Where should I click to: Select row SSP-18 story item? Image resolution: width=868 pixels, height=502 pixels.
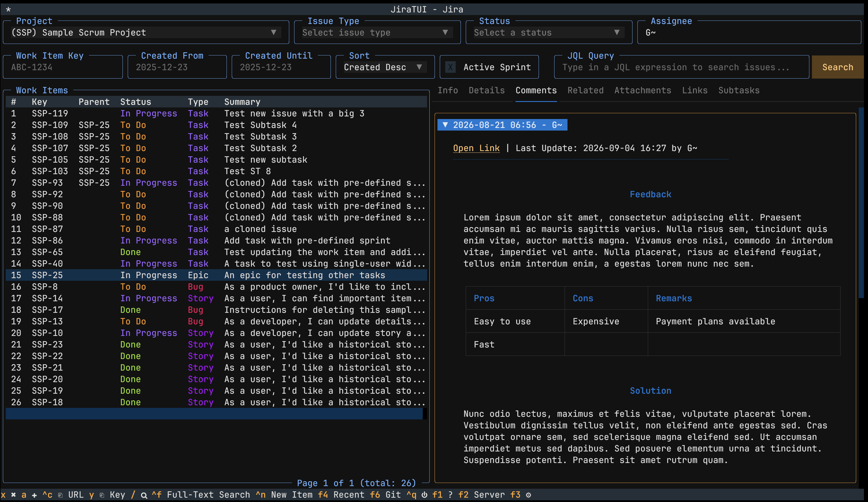216,402
